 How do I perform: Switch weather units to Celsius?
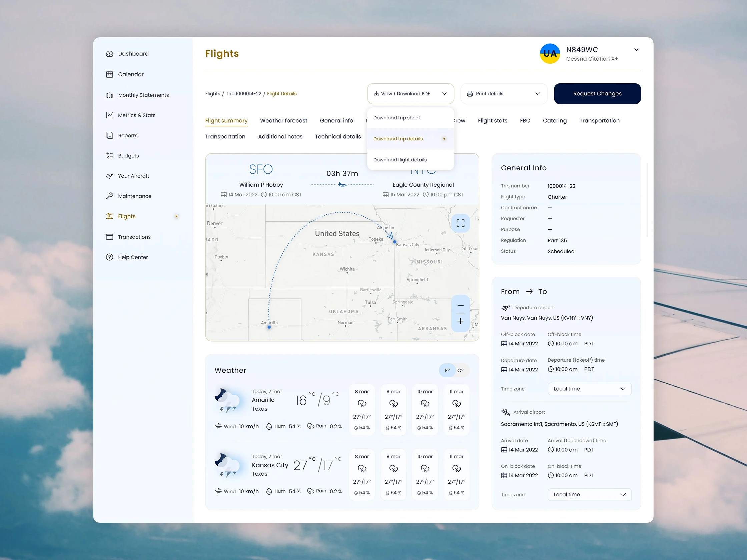pyautogui.click(x=461, y=370)
